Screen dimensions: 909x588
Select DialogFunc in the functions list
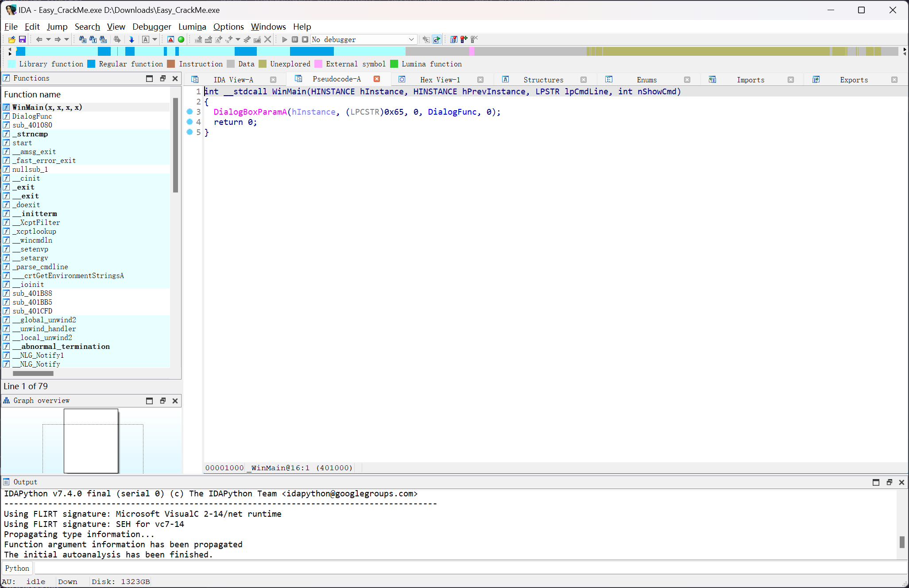[86, 116]
